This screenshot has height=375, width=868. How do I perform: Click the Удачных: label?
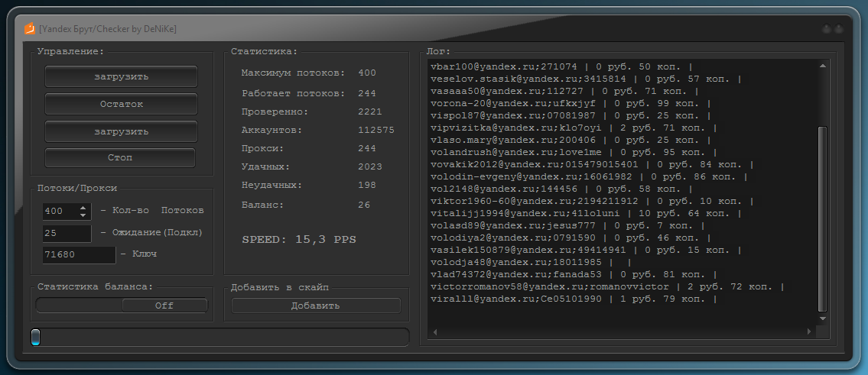[265, 166]
